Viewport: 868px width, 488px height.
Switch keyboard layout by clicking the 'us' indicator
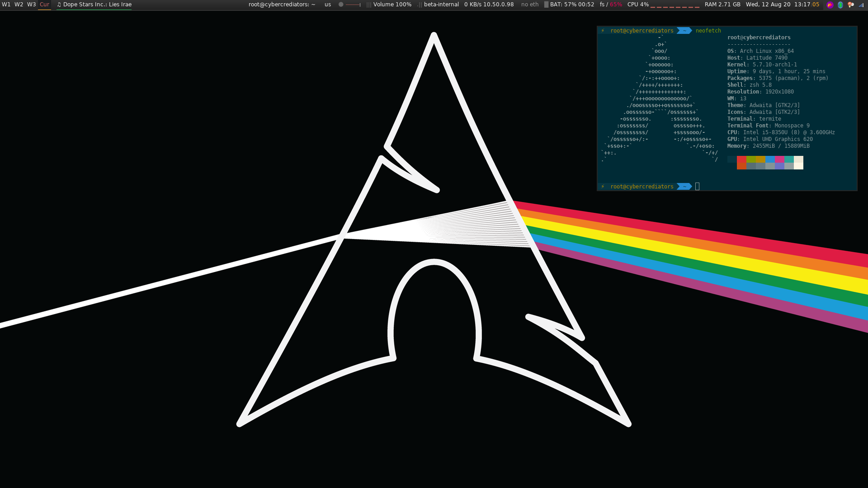(x=327, y=5)
